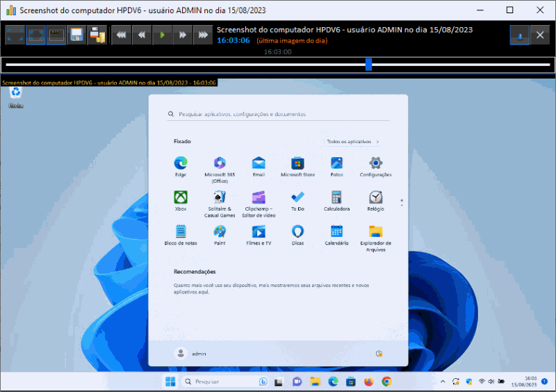Click the power button in Start menu
Viewport: 556px width, 392px height.
[379, 353]
